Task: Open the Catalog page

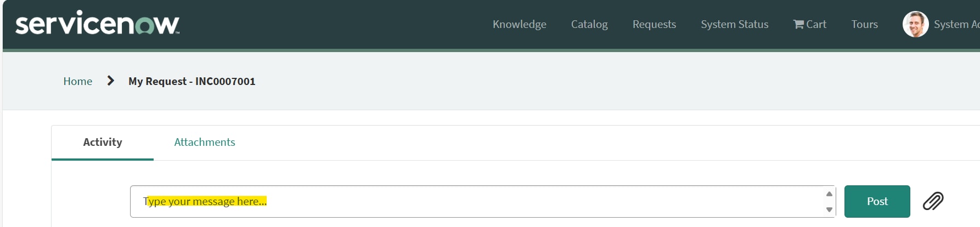Action: [x=589, y=24]
